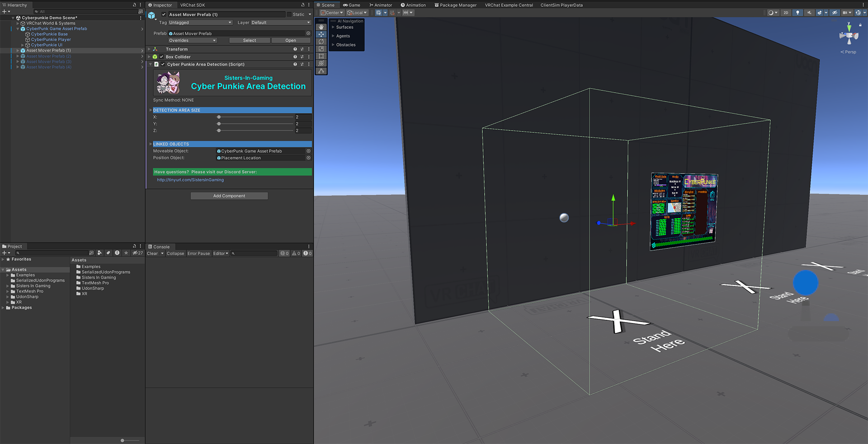Mute scene audio with the speaker icon

point(809,13)
